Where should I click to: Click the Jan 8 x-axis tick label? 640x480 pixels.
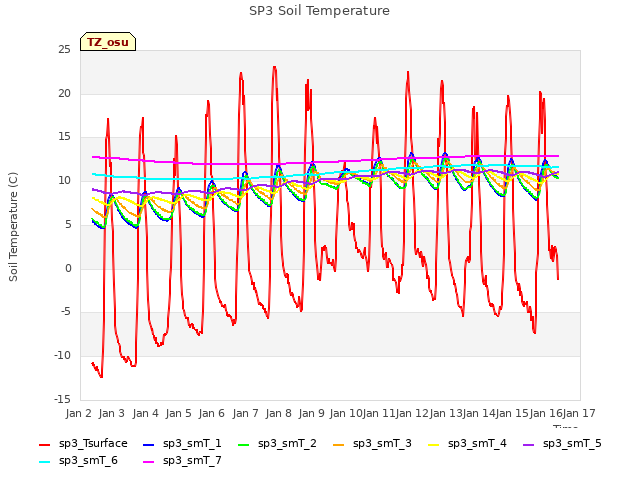pyautogui.click(x=278, y=413)
